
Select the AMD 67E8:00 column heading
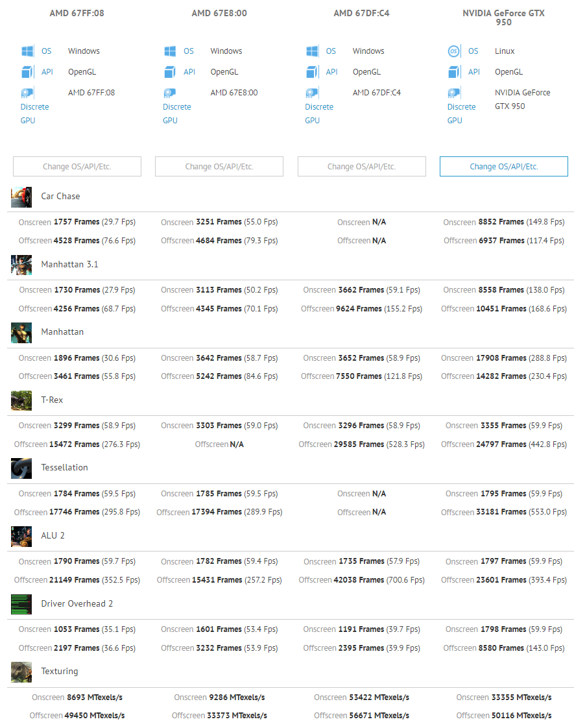pos(219,13)
